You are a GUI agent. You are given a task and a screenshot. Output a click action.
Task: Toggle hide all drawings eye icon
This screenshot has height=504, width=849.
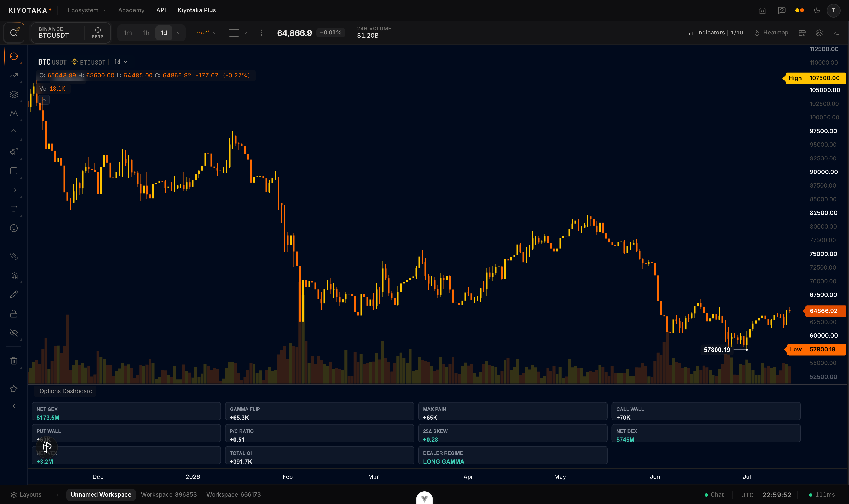click(14, 333)
